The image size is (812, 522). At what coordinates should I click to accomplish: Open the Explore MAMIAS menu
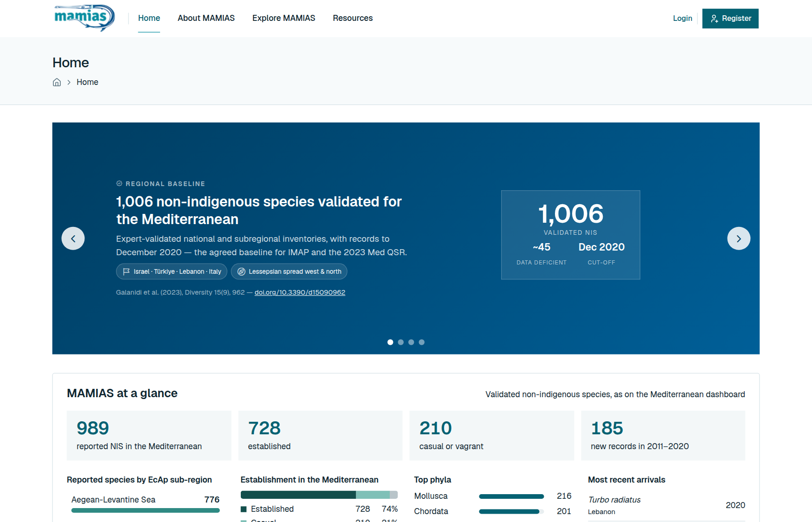(x=284, y=18)
